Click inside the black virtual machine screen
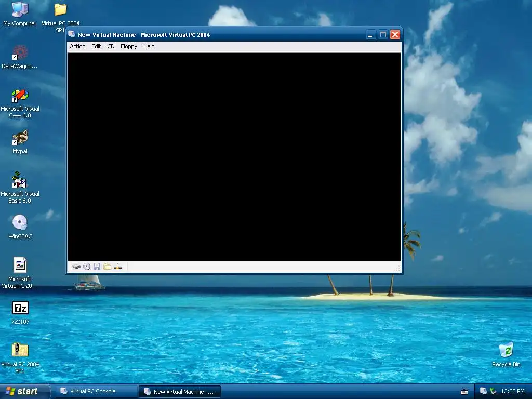 (x=234, y=157)
